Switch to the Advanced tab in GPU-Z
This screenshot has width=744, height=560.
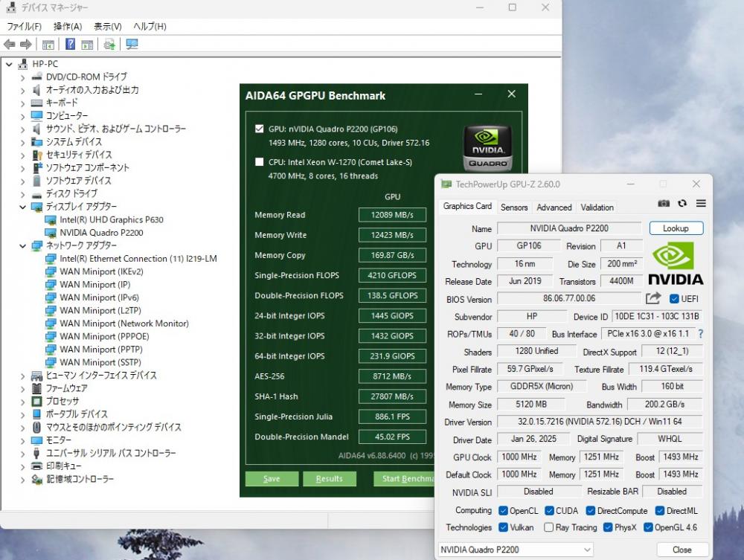pos(554,207)
